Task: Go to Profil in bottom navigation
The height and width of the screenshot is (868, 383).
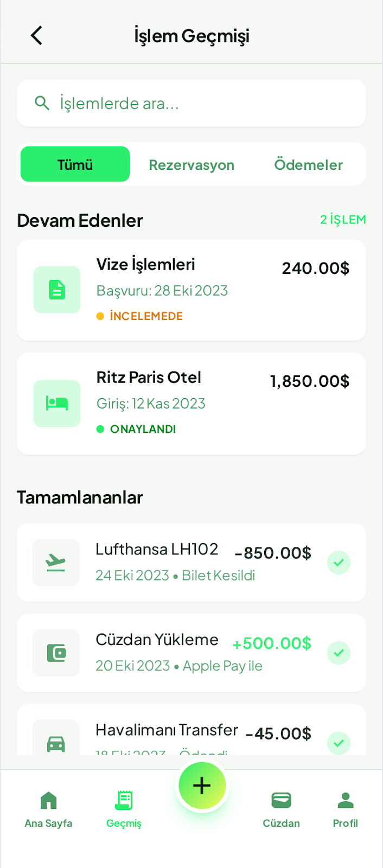Action: [x=345, y=809]
